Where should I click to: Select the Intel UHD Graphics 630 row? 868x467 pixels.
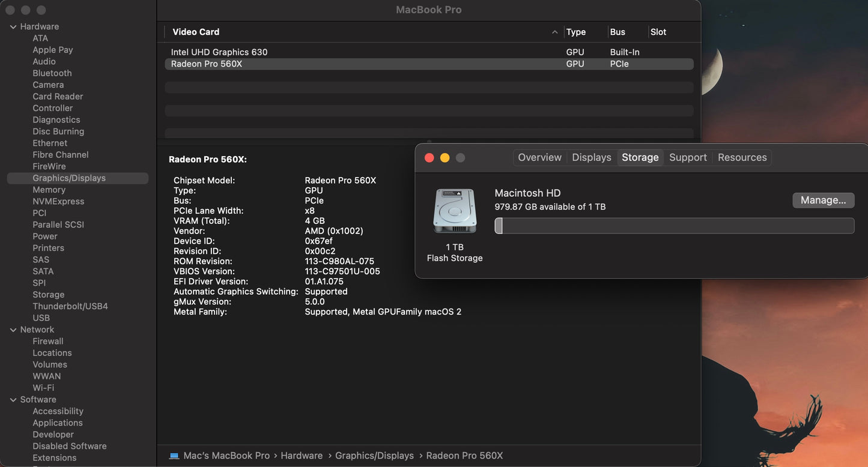pos(219,52)
